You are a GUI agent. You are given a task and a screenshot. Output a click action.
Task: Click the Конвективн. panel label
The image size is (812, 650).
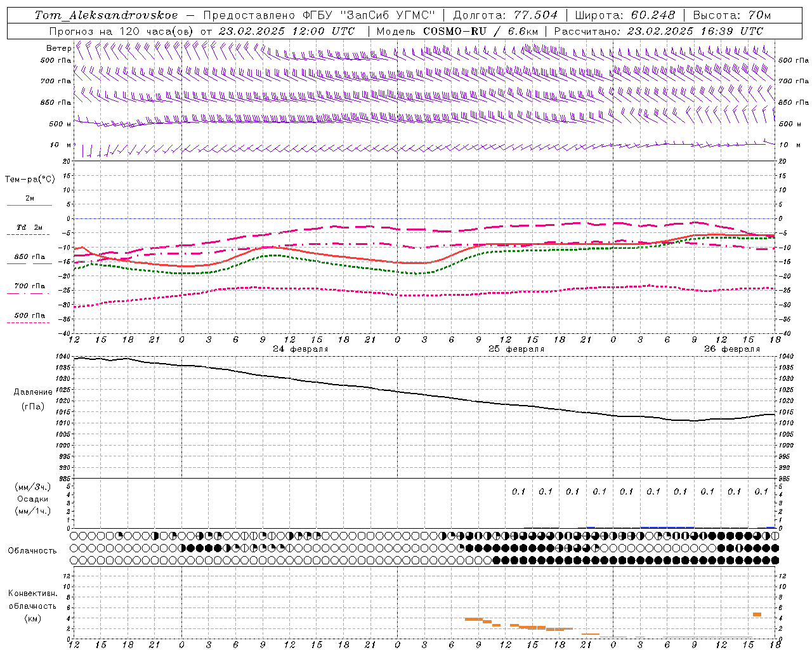(33, 594)
